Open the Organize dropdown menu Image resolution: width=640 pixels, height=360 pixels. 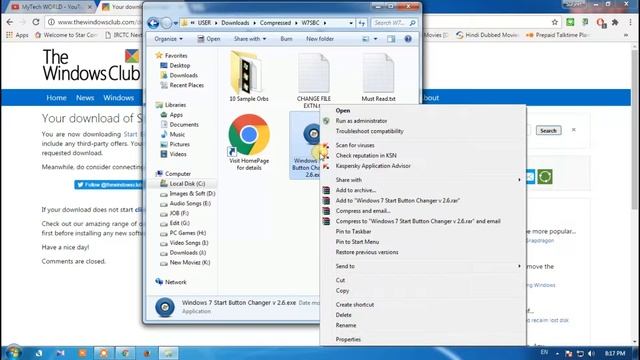pyautogui.click(x=168, y=39)
